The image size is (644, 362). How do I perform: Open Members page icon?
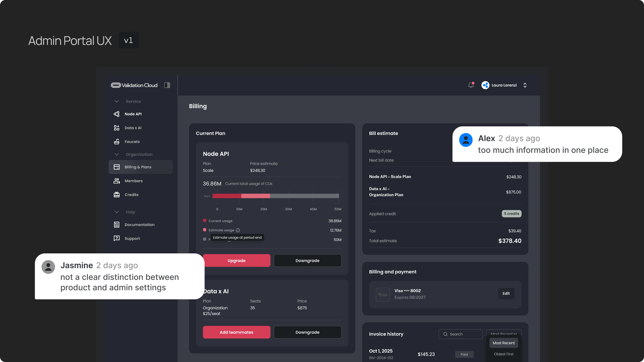pyautogui.click(x=117, y=181)
